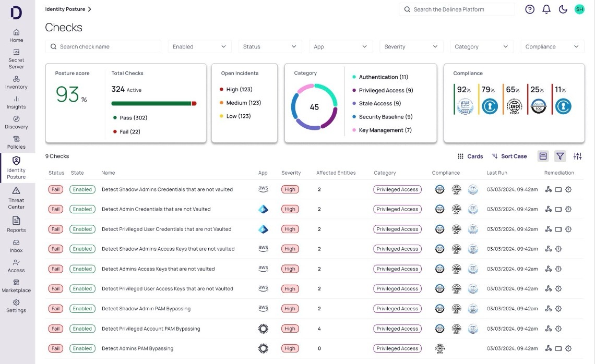Click the SH user avatar
This screenshot has height=364, width=595.
point(579,9)
